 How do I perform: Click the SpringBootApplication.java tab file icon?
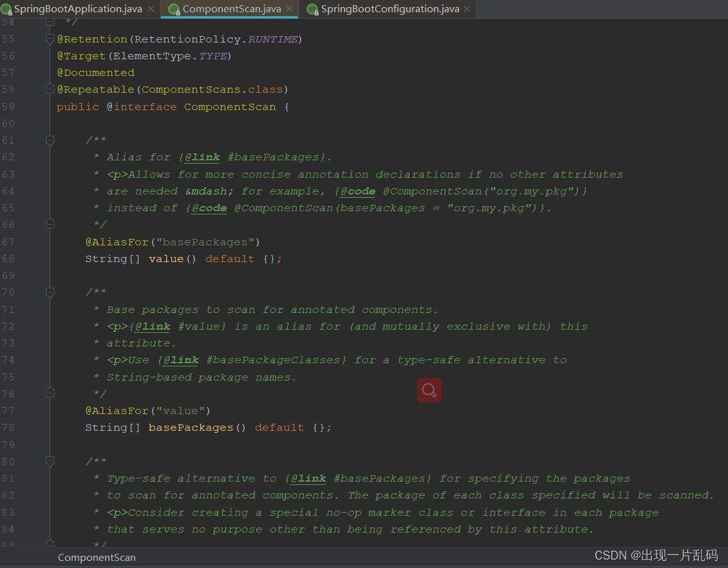6,9
